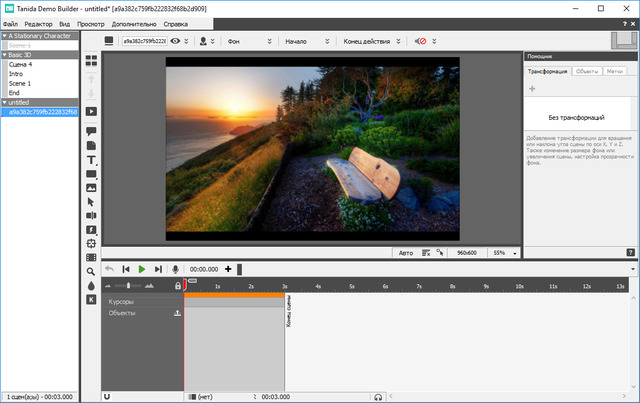Select the magnifier zoom tool

click(91, 272)
